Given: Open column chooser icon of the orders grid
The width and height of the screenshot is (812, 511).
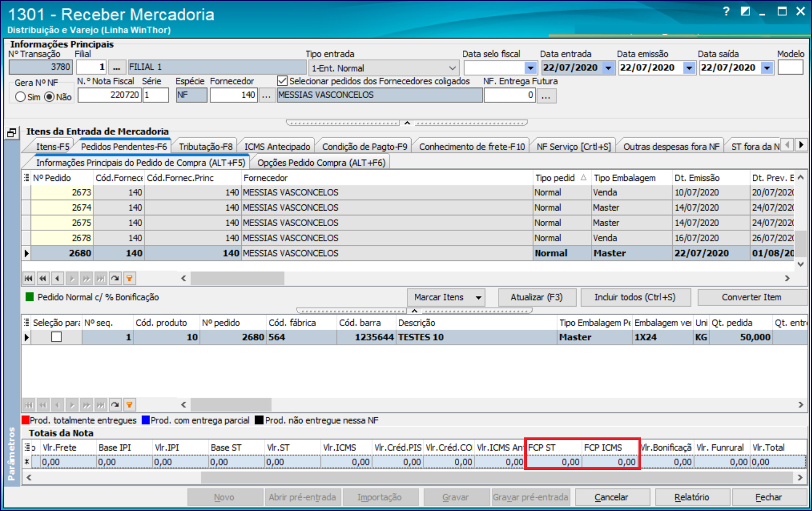Looking at the screenshot, I should [x=26, y=178].
